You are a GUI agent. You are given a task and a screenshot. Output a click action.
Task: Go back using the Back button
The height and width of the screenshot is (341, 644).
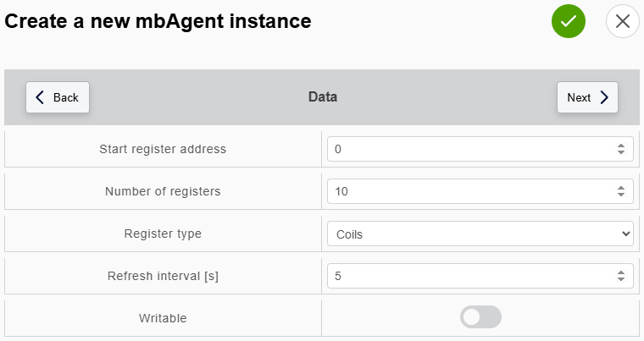(58, 97)
